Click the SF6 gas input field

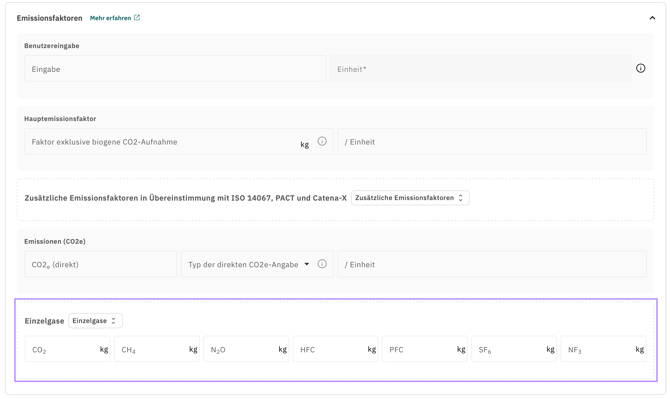(514, 349)
